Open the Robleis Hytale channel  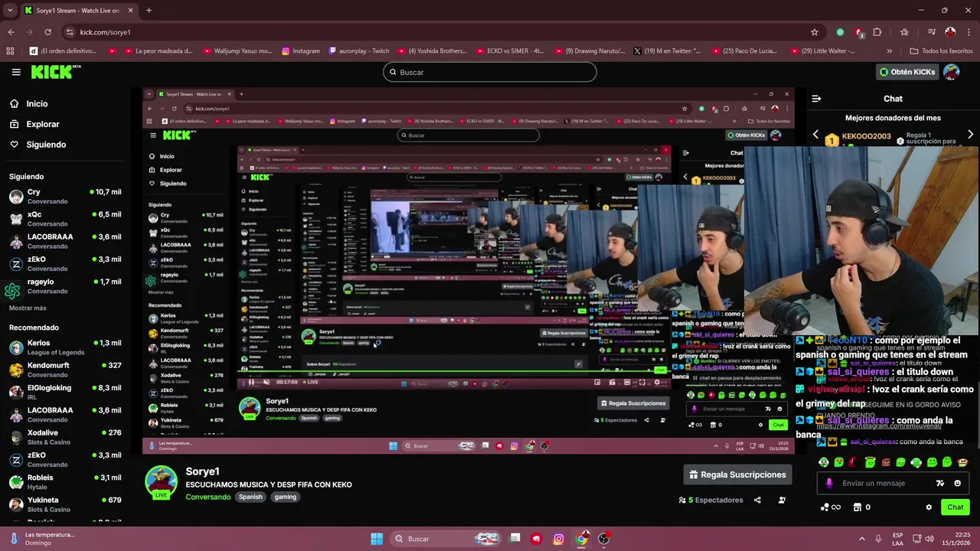tap(65, 481)
